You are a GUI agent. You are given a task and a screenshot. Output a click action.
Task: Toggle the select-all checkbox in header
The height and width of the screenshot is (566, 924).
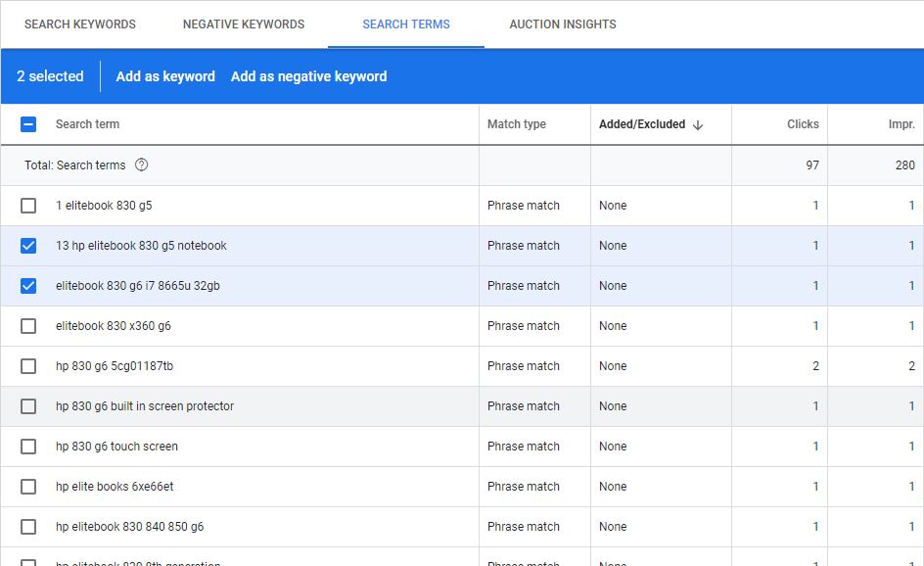point(28,124)
